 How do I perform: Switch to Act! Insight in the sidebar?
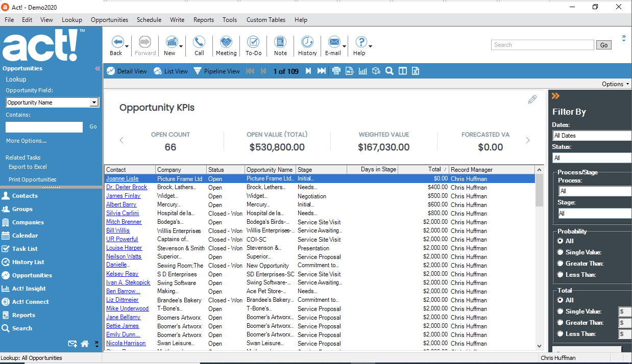click(x=31, y=288)
